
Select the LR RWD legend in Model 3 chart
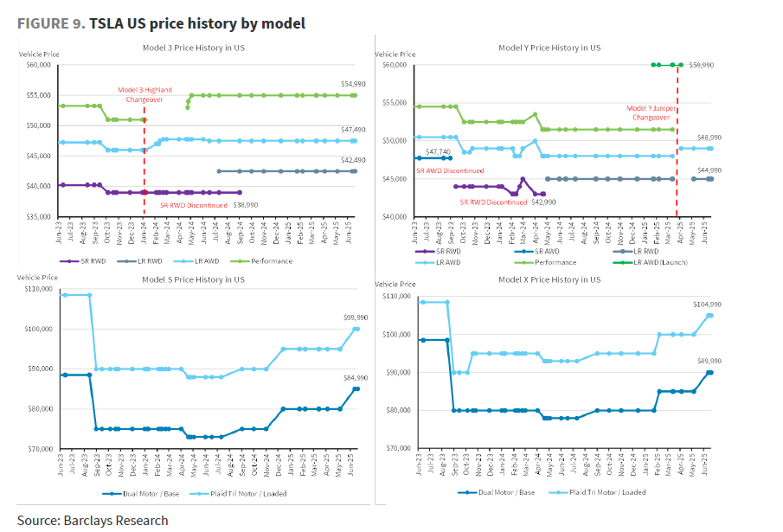[140, 261]
